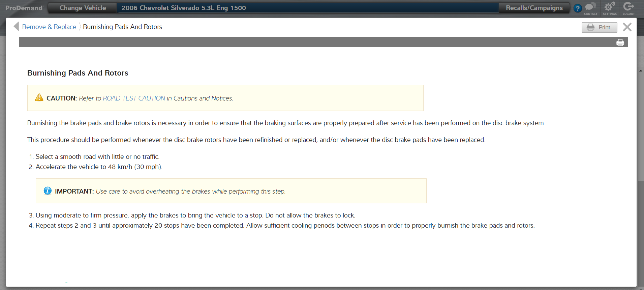This screenshot has width=644, height=290.
Task: Click the printer icon in gray toolbar
Action: pos(620,42)
